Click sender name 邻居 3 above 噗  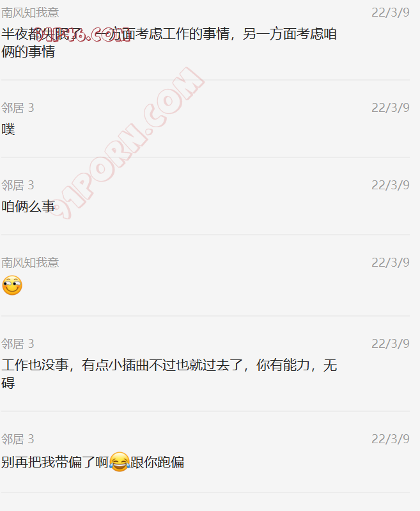(18, 108)
